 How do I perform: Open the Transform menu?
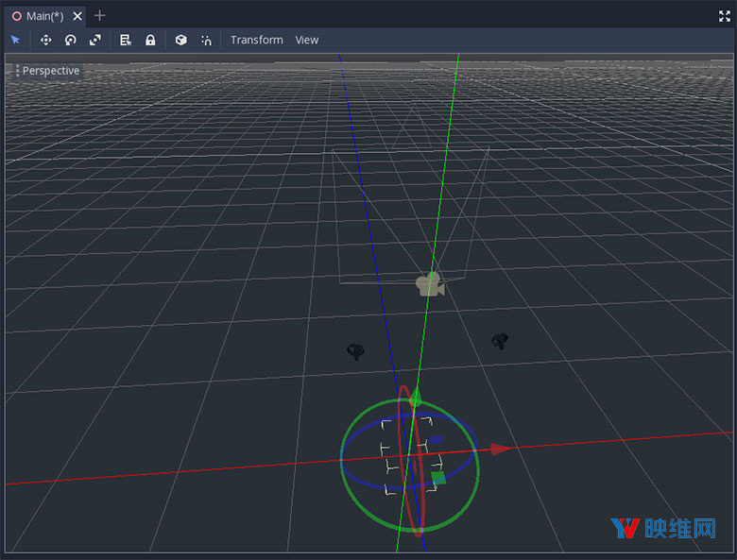[x=257, y=40]
